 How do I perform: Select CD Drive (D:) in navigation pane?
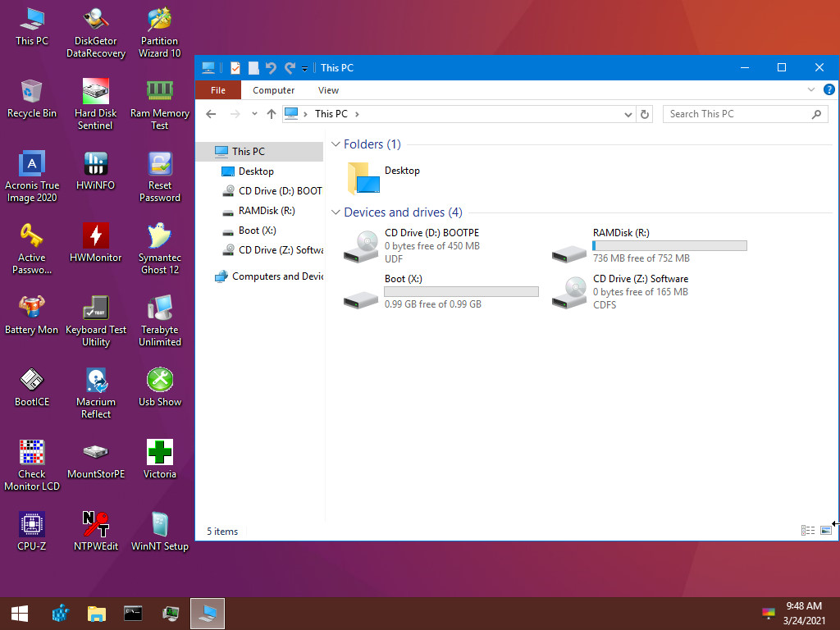tap(260, 190)
